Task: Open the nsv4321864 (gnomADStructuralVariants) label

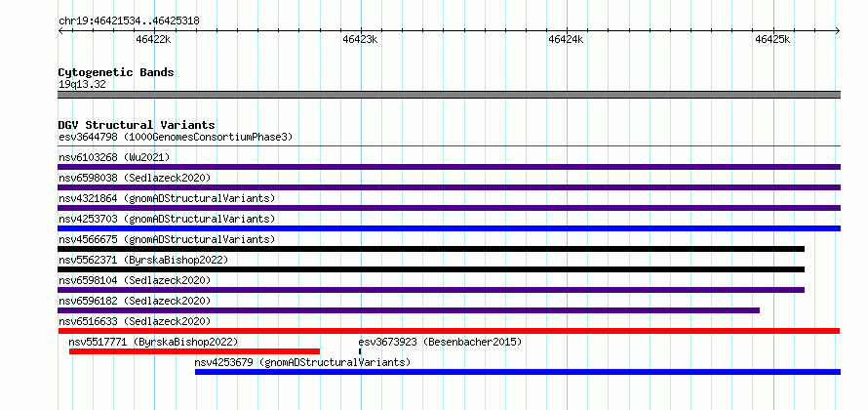Action: (x=167, y=198)
